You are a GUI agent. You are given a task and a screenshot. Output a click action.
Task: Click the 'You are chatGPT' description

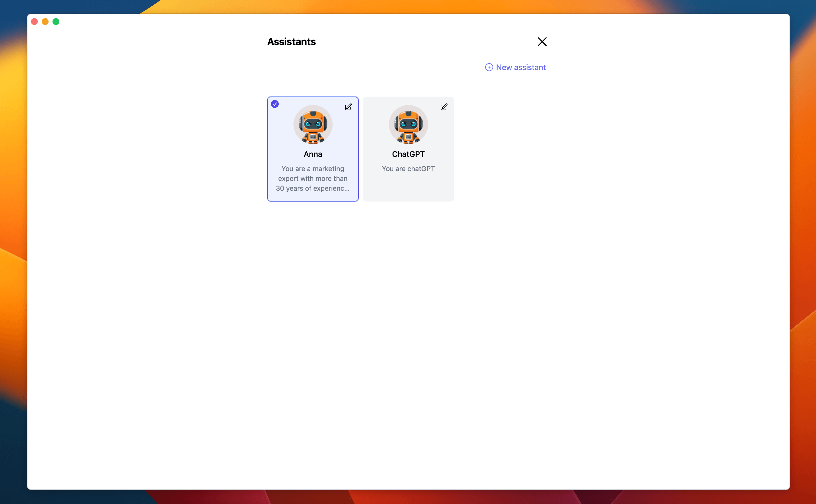click(408, 169)
